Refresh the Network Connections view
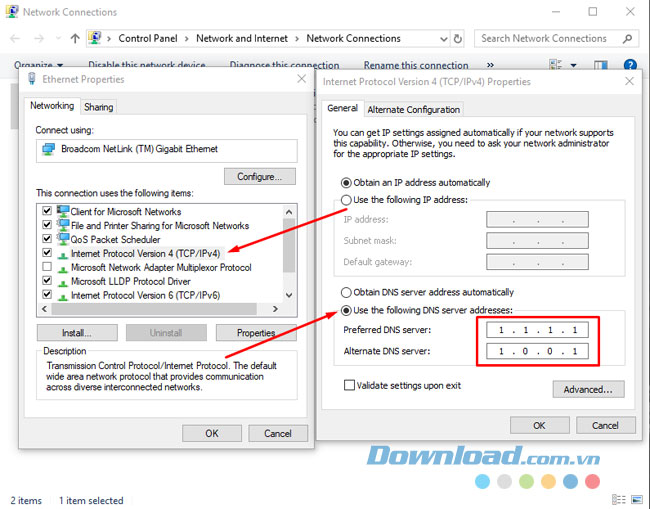Screen dimensions: 650x509 [x=458, y=39]
